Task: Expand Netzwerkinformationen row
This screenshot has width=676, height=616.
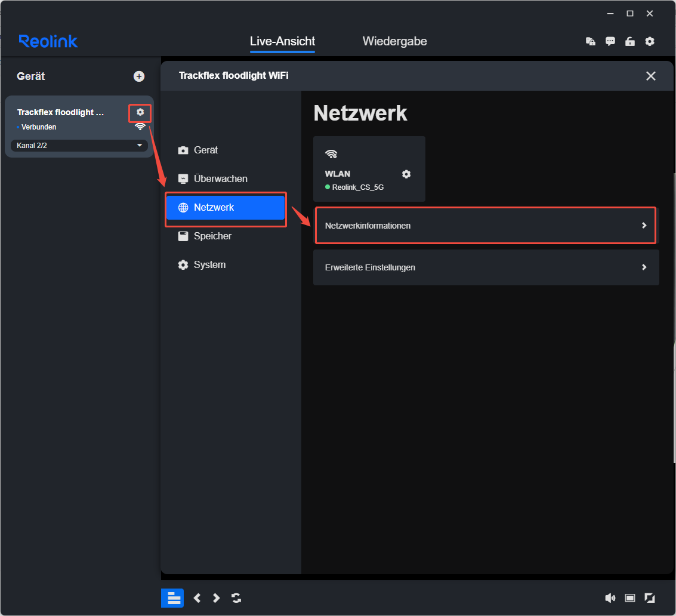Action: [x=486, y=226]
